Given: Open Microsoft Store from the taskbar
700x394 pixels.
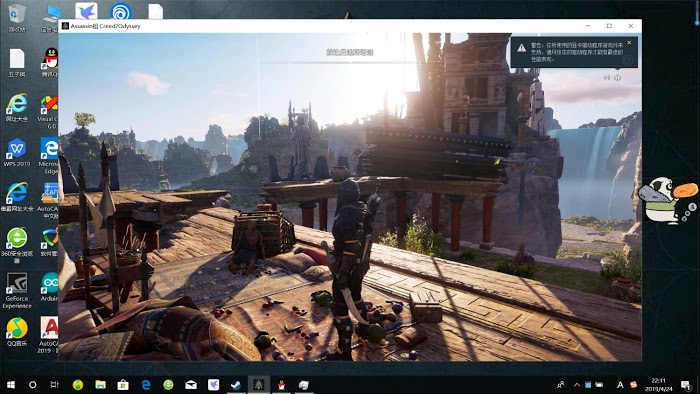Looking at the screenshot, I should (123, 385).
